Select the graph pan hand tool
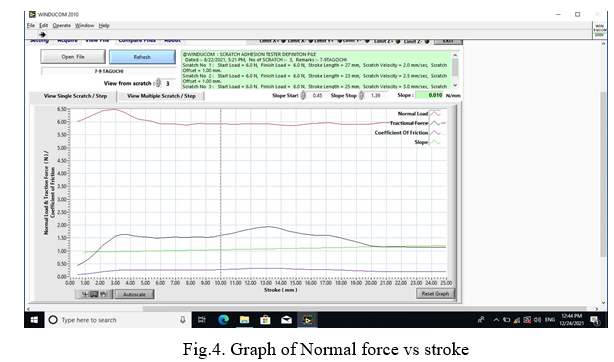The image size is (614, 362). pos(103,294)
